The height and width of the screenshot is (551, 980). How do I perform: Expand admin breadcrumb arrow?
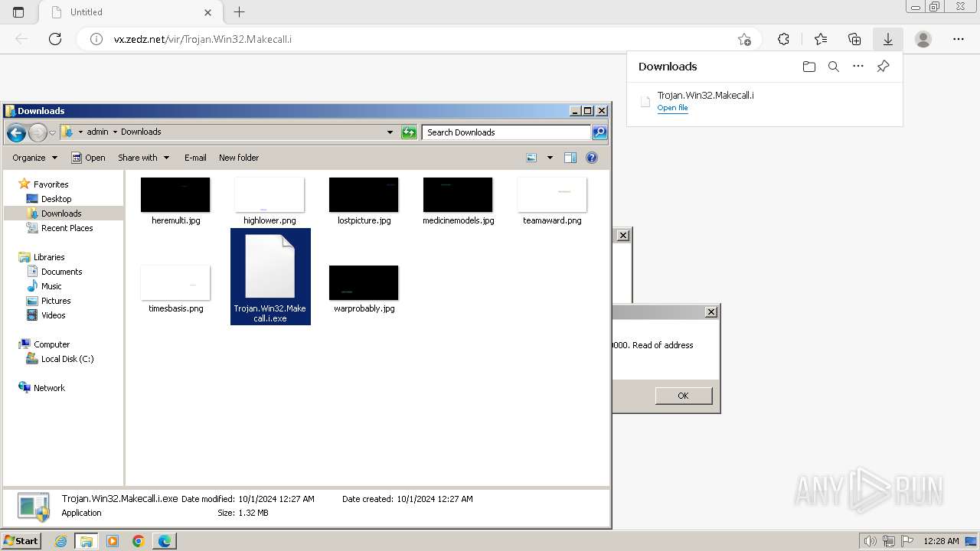pyautogui.click(x=115, y=132)
